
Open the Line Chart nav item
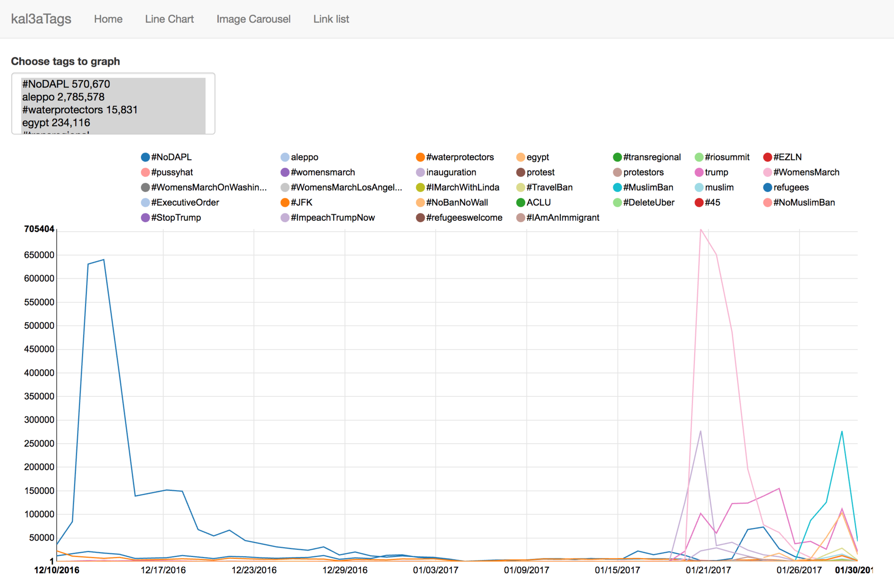[169, 19]
